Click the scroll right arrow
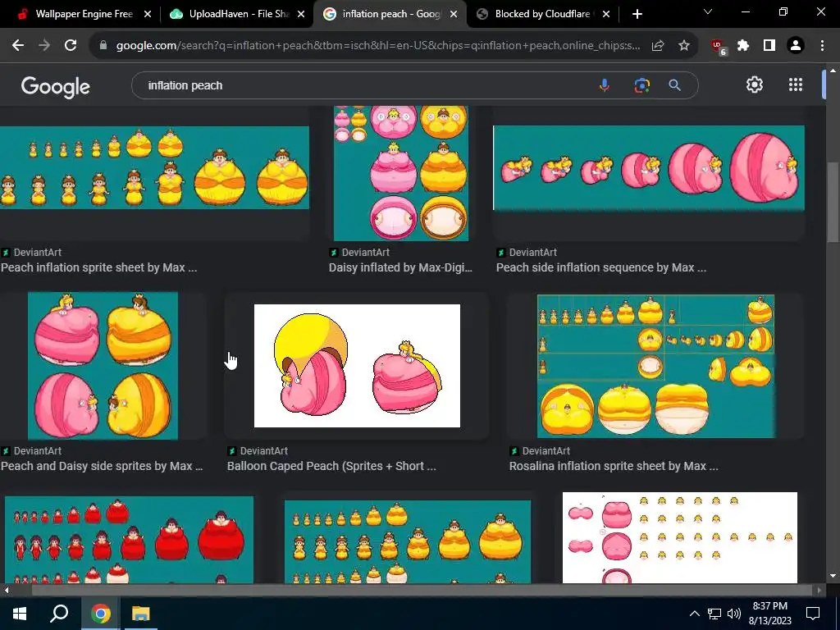The image size is (840, 630). tap(819, 591)
